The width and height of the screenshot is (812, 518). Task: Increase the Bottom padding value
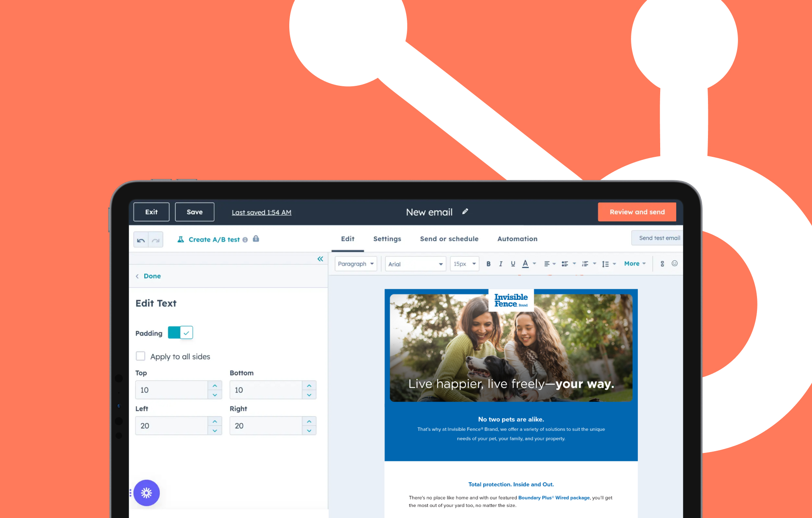click(309, 386)
